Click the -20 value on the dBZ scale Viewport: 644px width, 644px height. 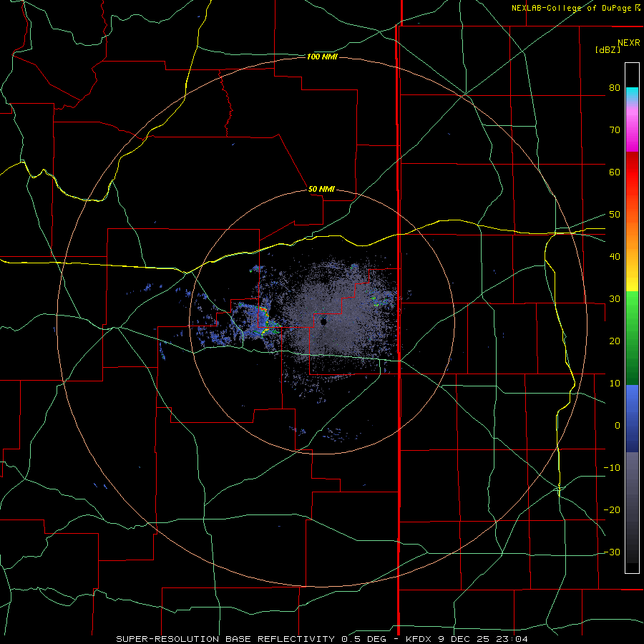coord(612,510)
